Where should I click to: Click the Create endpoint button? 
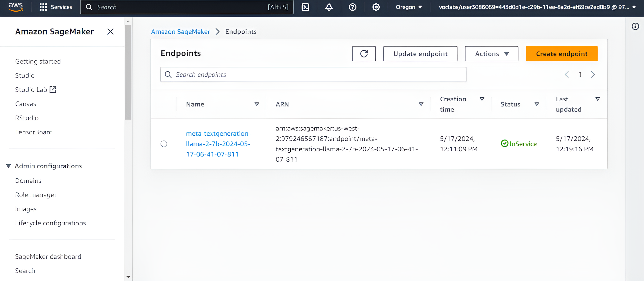[561, 54]
